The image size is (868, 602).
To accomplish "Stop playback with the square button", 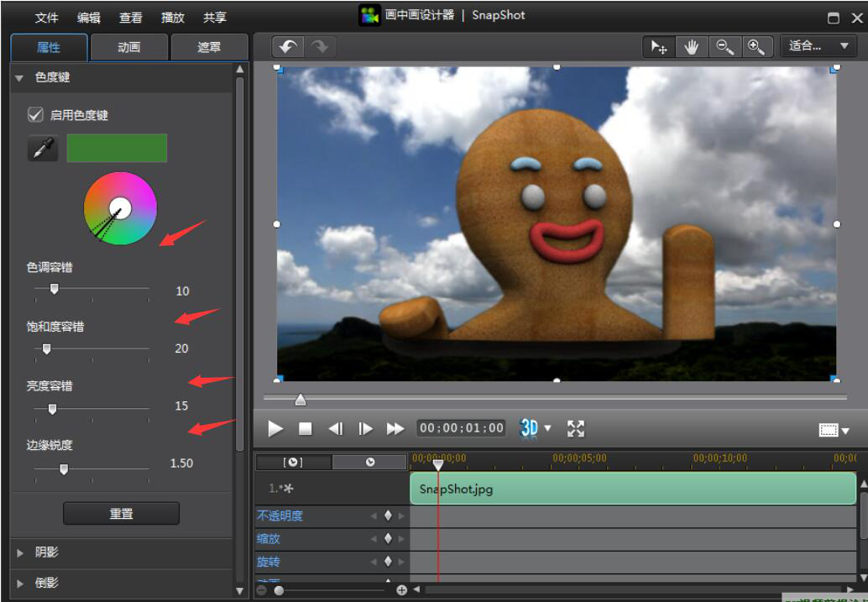I will tap(306, 428).
